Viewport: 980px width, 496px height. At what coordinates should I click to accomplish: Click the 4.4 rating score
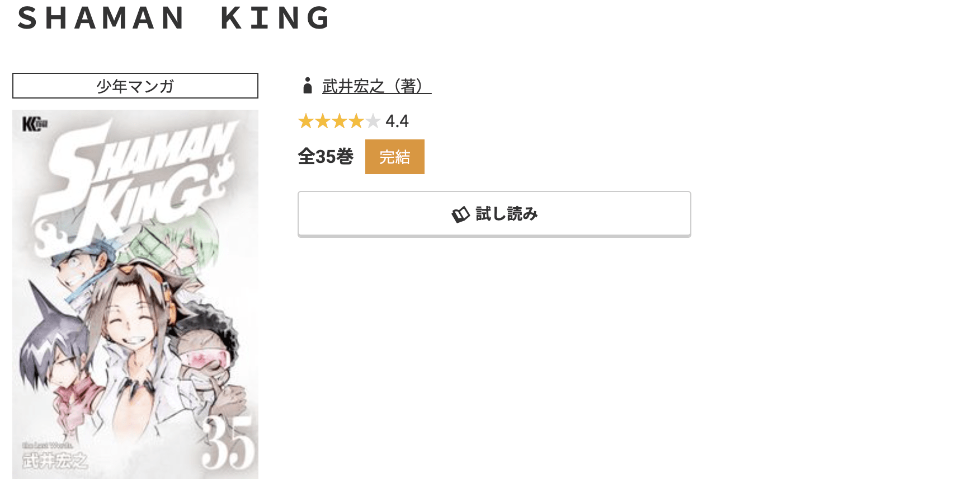[x=397, y=121]
